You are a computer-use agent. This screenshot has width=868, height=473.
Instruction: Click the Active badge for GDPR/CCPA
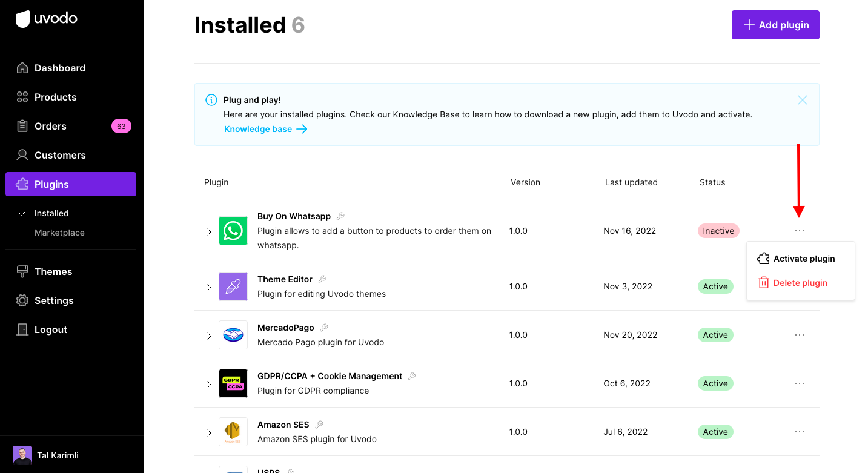point(715,383)
